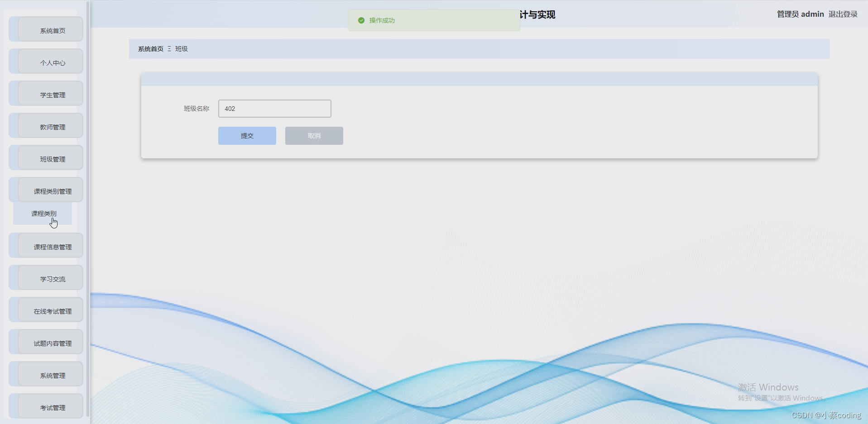
Task: Expand the 班级管理 sidebar menu
Action: (x=46, y=158)
